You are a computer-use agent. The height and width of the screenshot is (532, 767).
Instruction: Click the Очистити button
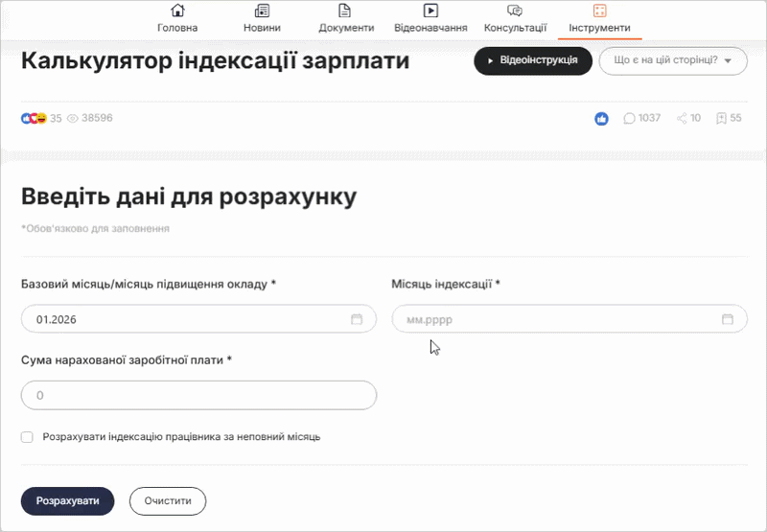click(x=168, y=501)
